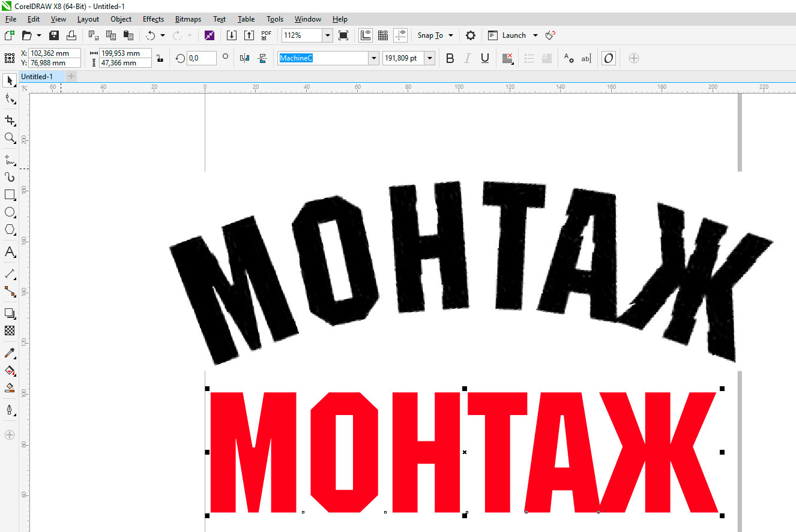This screenshot has width=796, height=532.
Task: Open the undo history dropdown arrow
Action: [162, 35]
